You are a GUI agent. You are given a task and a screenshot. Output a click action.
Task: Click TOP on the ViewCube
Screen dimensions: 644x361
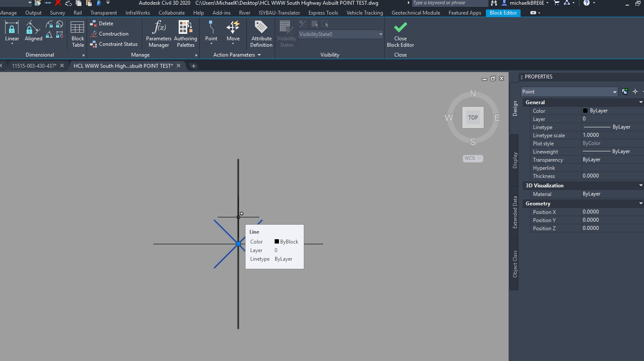click(x=473, y=117)
